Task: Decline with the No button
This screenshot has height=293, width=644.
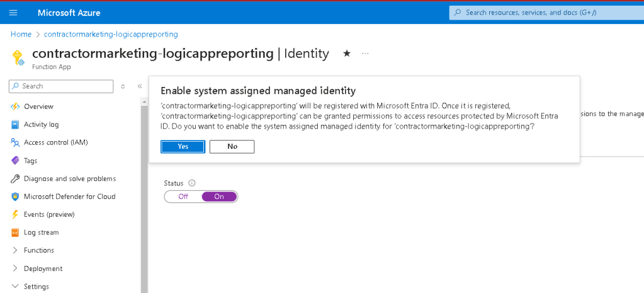Action: pyautogui.click(x=232, y=147)
